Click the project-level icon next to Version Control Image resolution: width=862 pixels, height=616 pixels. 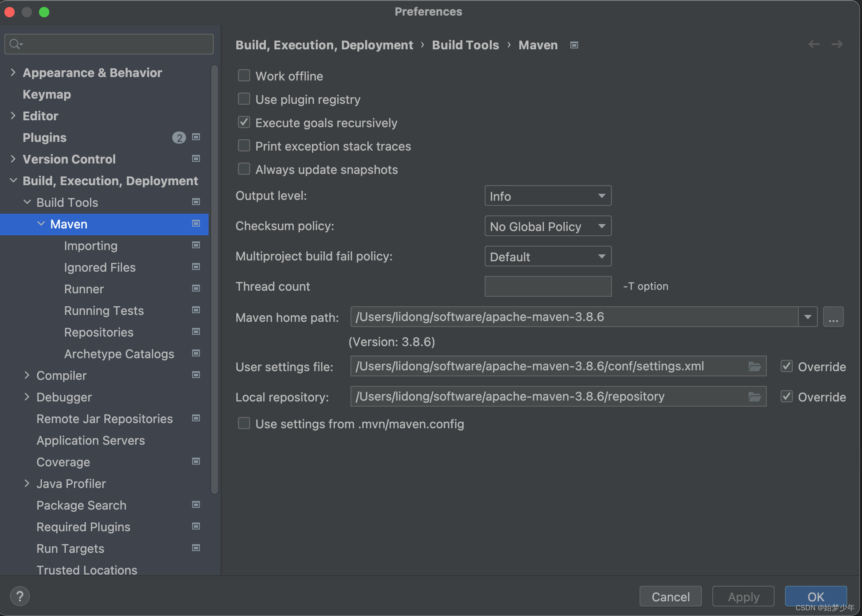click(196, 159)
